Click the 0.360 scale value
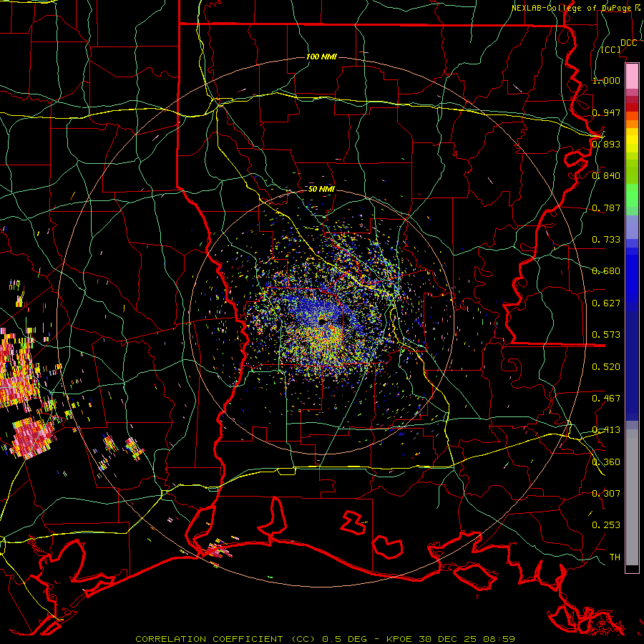 tap(606, 462)
